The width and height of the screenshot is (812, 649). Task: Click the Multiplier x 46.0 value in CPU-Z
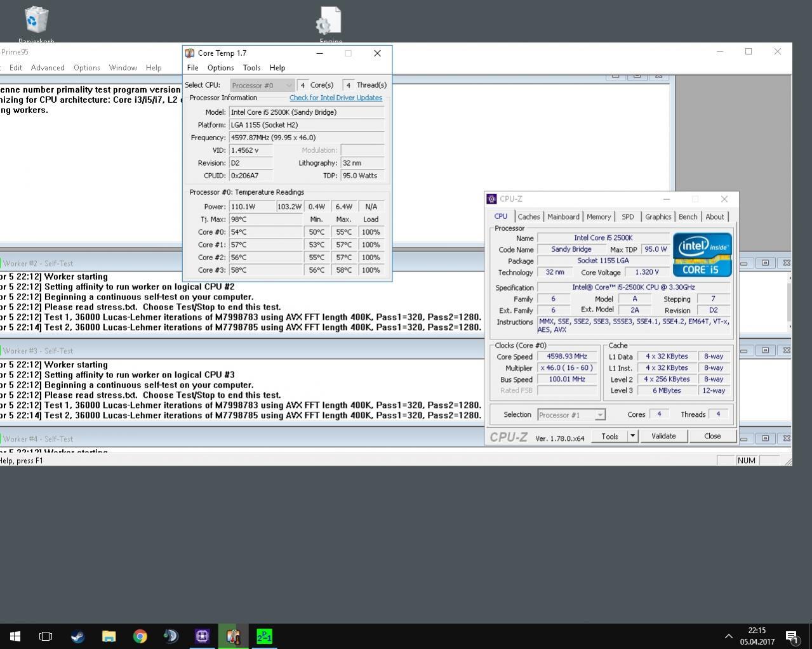click(567, 368)
